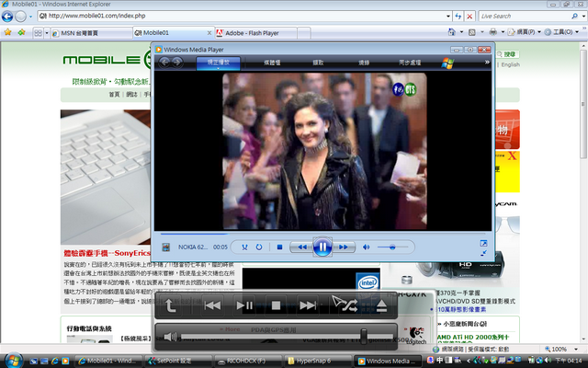Open the print options dropdown arrow
Screen dimensions: 588x368
pyautogui.click(x=503, y=32)
